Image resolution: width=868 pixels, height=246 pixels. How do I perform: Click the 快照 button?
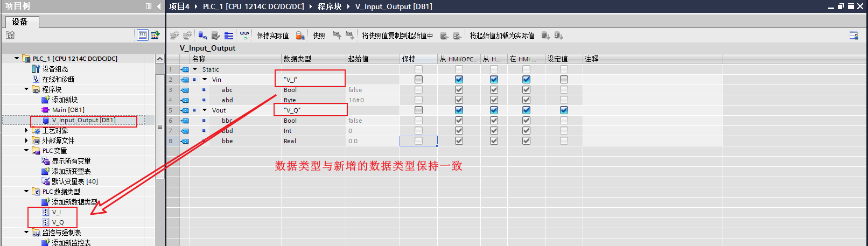(x=319, y=36)
